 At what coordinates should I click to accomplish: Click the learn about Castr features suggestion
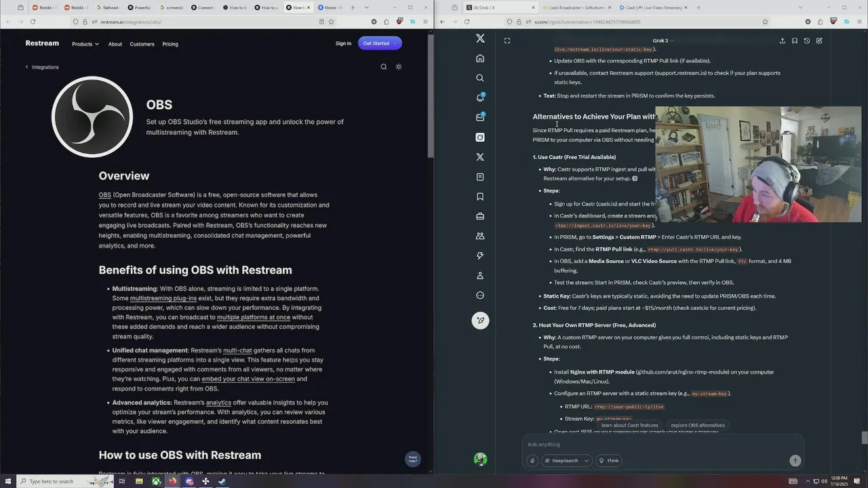[x=629, y=426]
